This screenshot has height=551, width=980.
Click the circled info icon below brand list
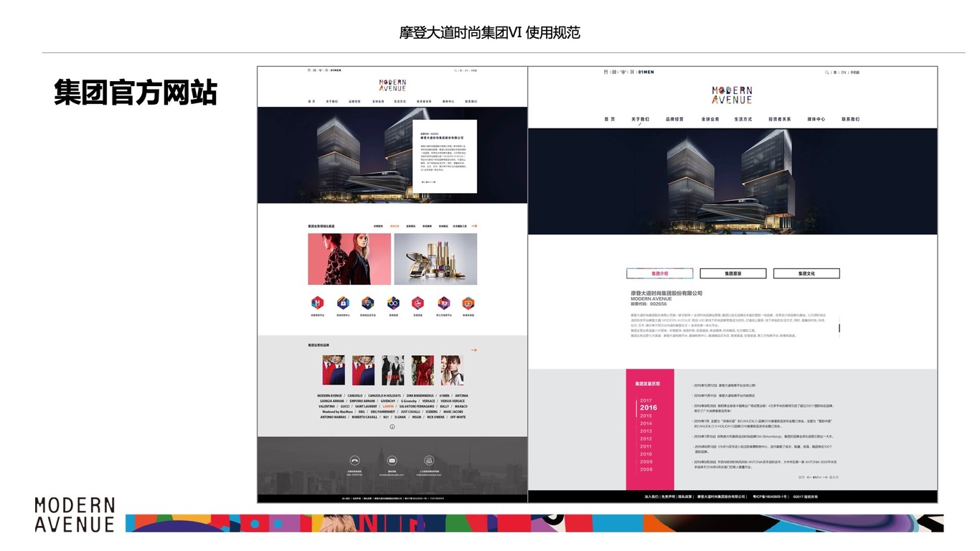point(392,427)
